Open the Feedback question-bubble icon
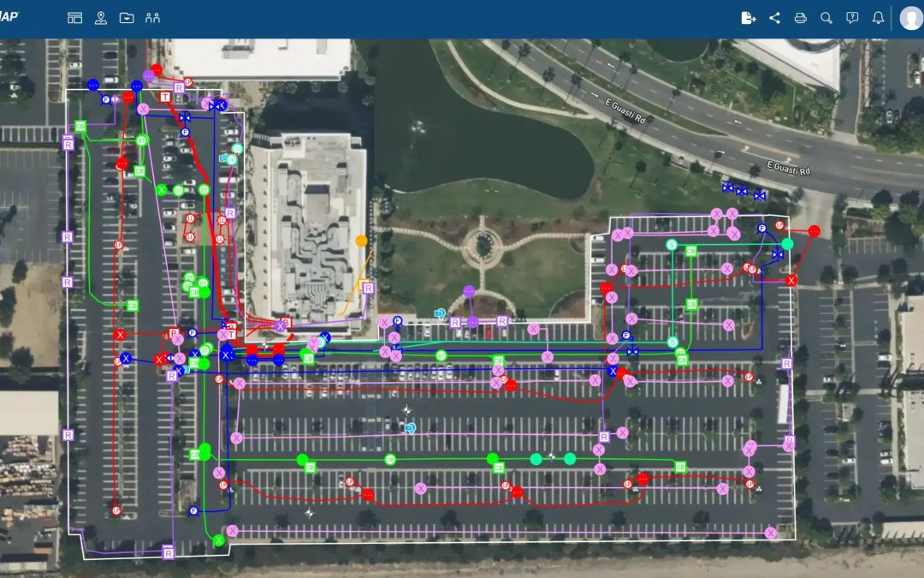 pos(851,17)
